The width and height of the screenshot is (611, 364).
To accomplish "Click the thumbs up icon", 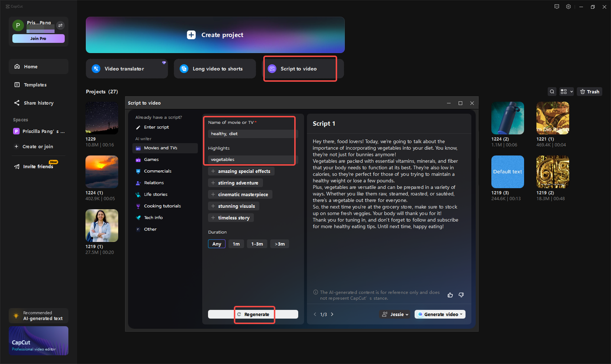I will tap(450, 295).
